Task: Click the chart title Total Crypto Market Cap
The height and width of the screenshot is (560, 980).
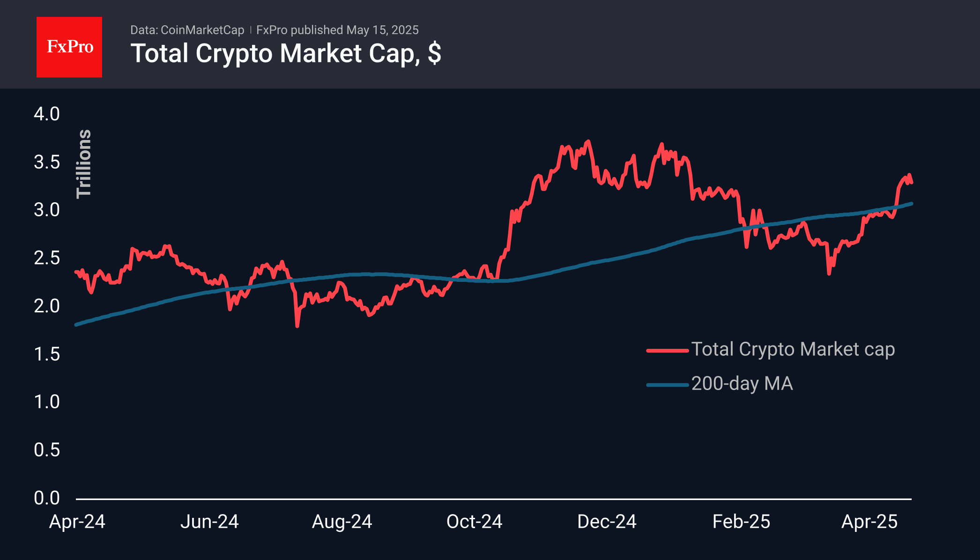Action: [x=285, y=53]
